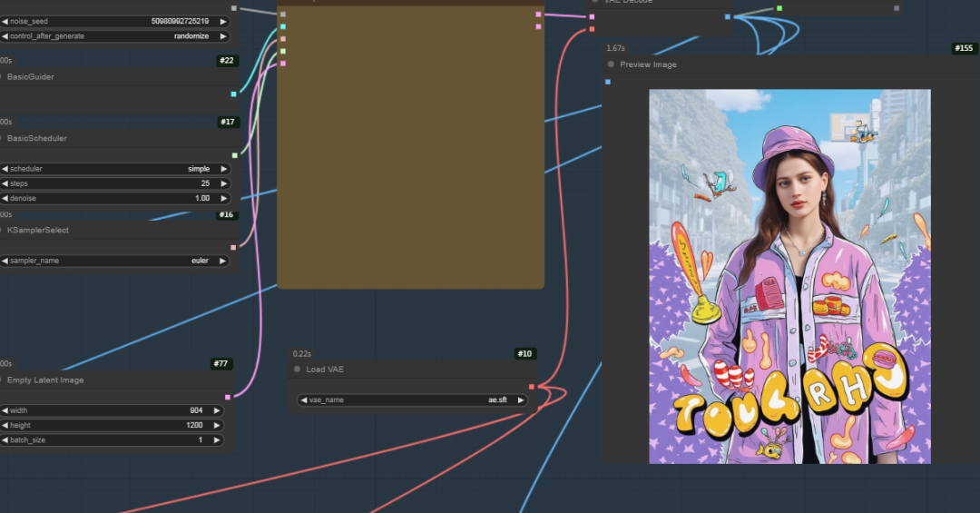Click BasicGuider cyan output socket
This screenshot has height=513, width=980.
pos(234,94)
